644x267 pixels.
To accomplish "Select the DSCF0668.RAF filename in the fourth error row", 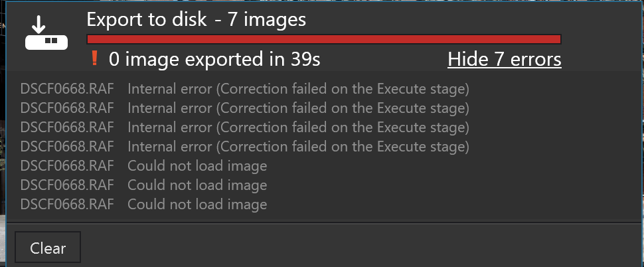I will tap(68, 146).
